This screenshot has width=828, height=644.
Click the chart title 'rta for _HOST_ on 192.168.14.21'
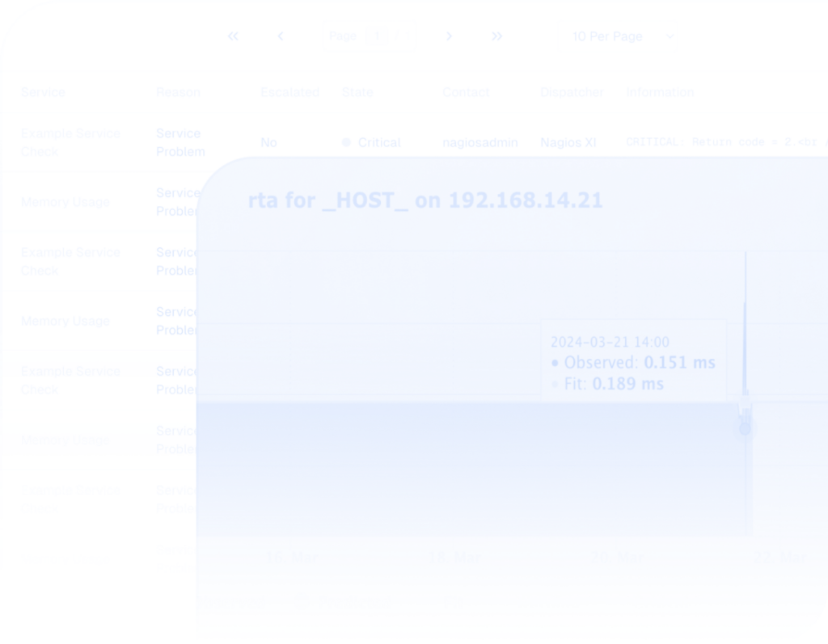(425, 200)
